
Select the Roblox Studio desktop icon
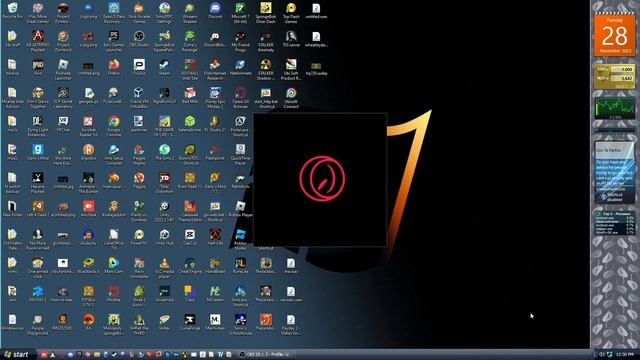click(240, 239)
